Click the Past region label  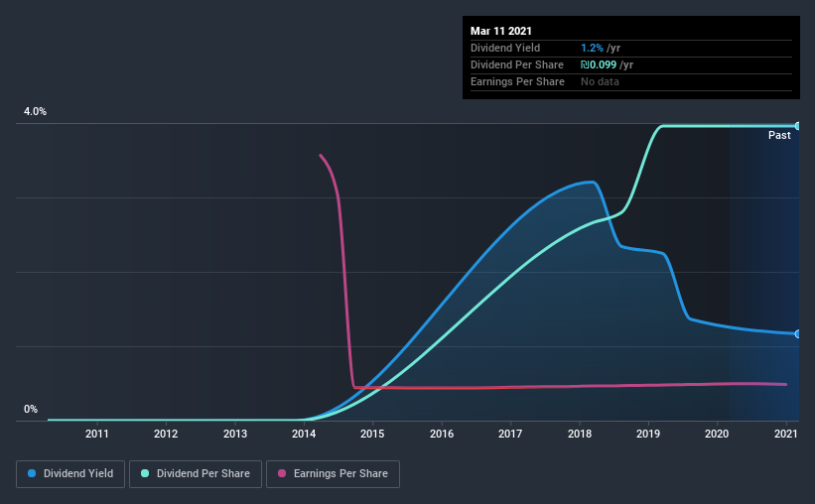click(779, 135)
